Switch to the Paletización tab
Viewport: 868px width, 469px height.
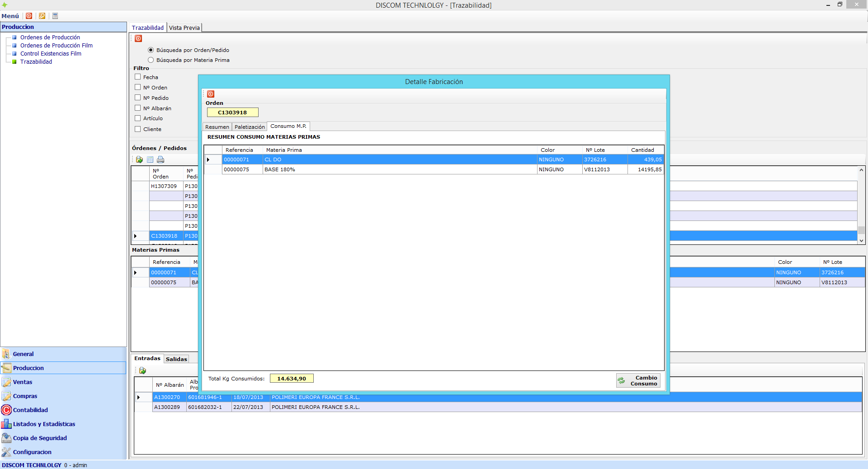(x=250, y=127)
